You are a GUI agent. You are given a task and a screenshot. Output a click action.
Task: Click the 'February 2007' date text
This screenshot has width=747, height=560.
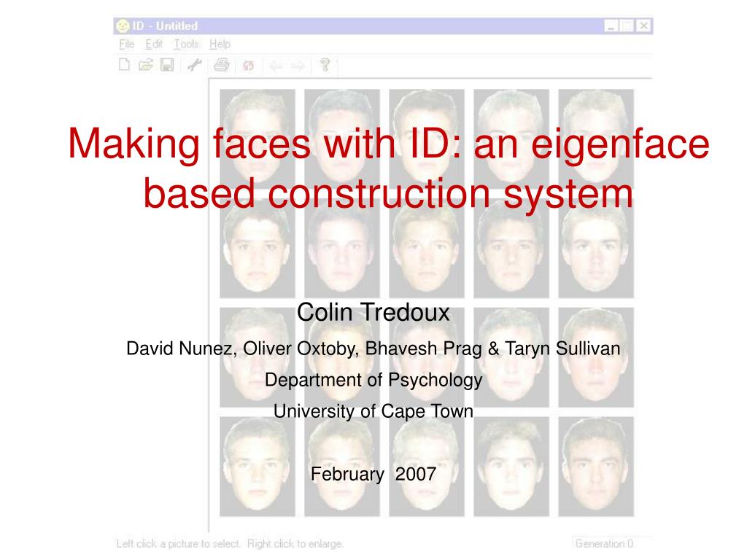[x=373, y=474]
